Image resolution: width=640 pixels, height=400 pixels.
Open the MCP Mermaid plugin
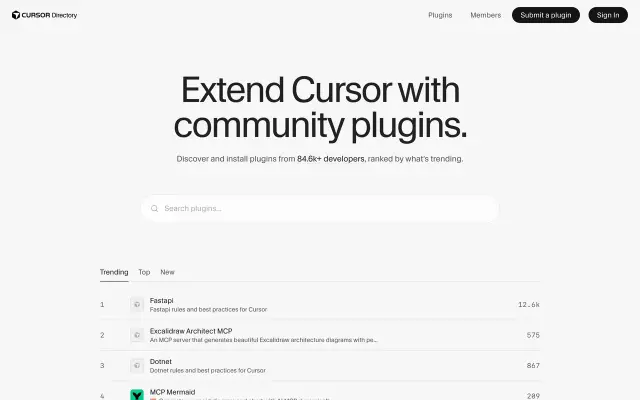tap(172, 392)
